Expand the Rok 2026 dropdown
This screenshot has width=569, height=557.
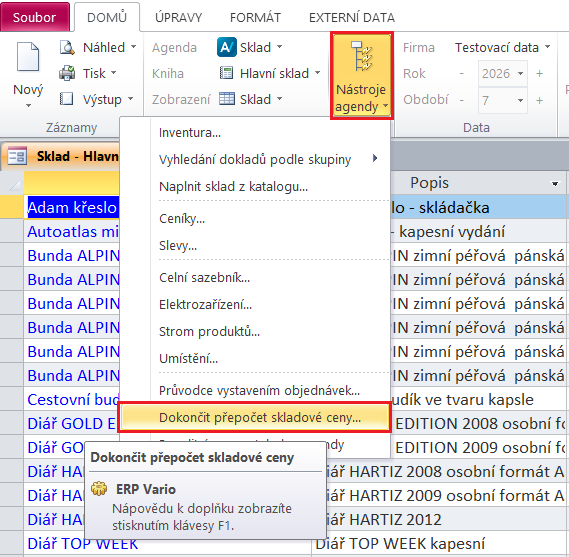[520, 74]
